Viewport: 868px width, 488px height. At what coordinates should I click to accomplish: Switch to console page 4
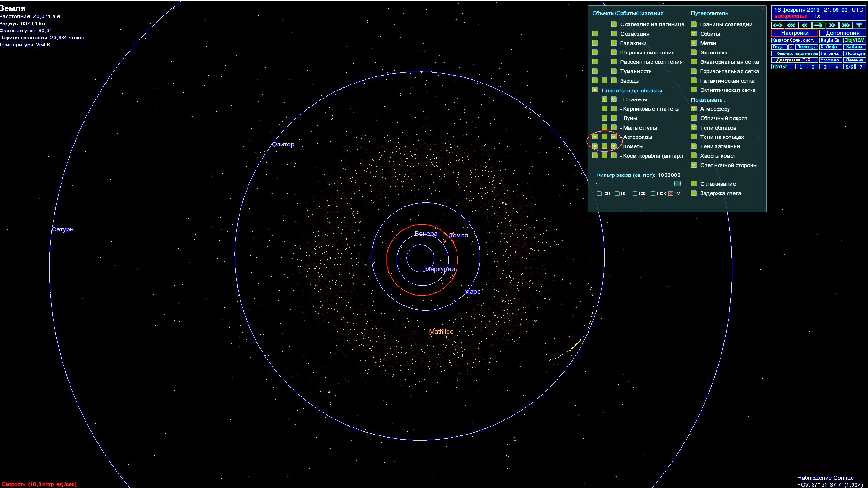836,67
